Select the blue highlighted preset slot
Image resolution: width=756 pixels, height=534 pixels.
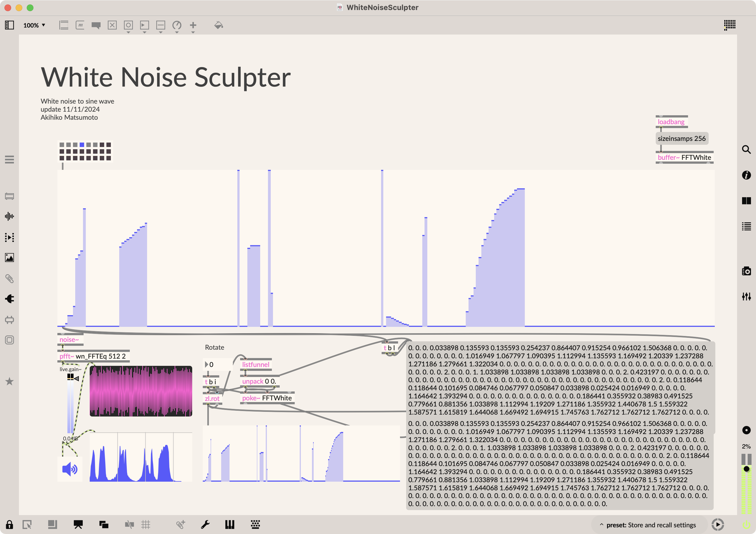82,145
